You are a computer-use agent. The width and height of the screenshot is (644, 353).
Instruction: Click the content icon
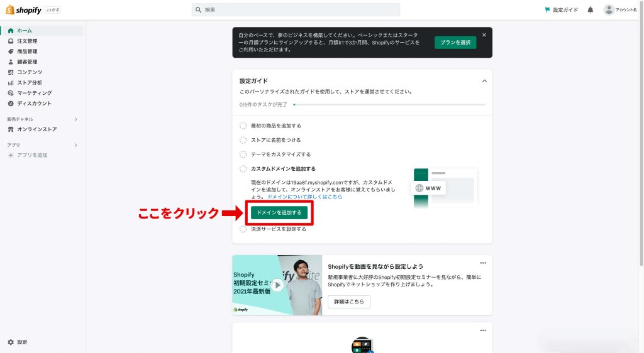click(x=11, y=72)
